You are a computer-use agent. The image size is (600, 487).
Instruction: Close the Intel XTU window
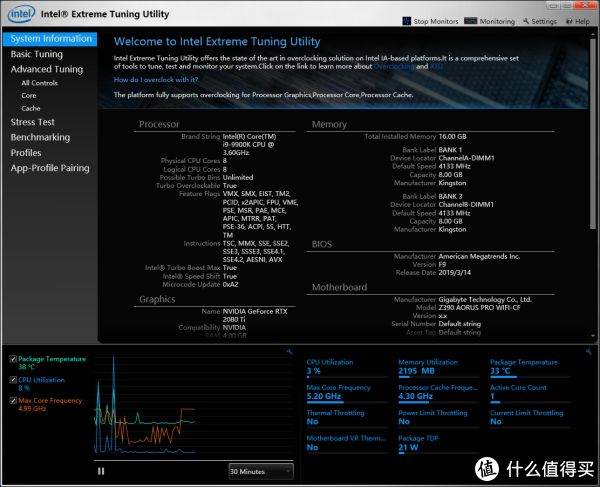pos(585,5)
